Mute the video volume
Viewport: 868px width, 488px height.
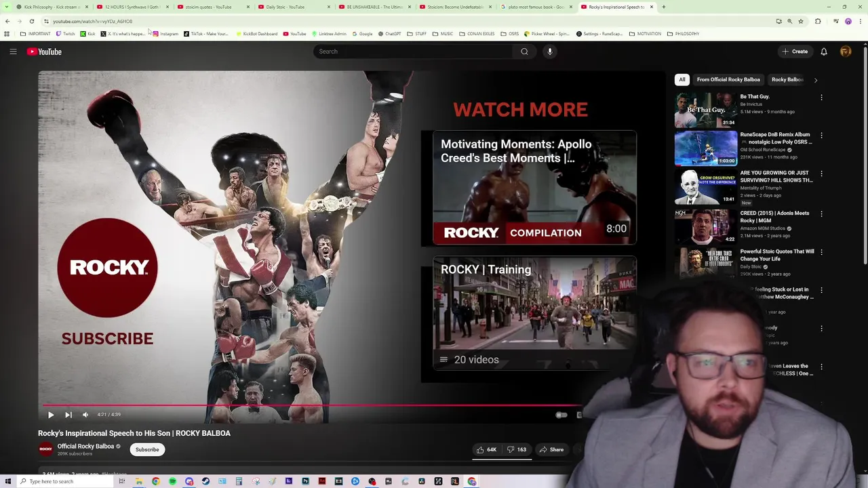pos(85,415)
